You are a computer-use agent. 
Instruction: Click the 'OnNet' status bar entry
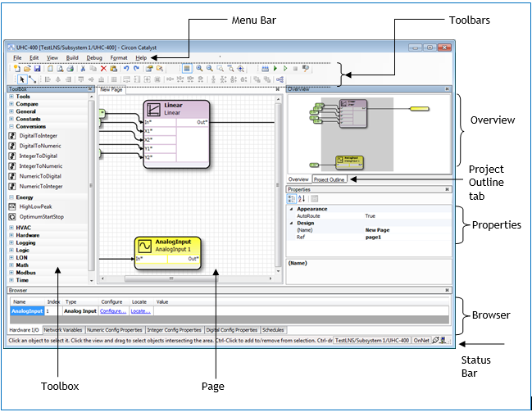[x=421, y=340]
